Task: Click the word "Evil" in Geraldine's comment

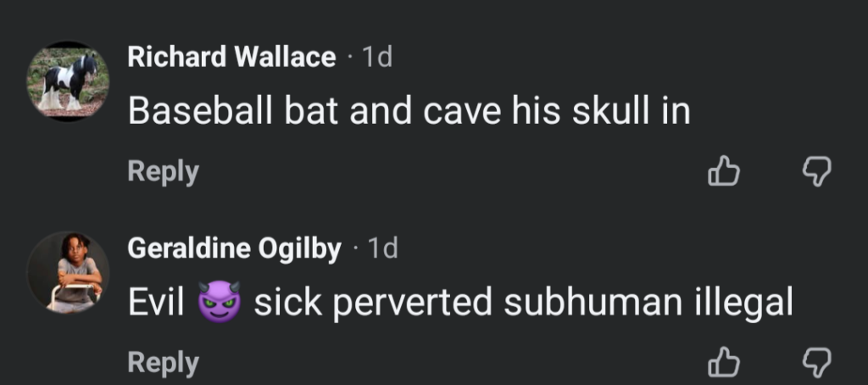Action: coord(157,303)
